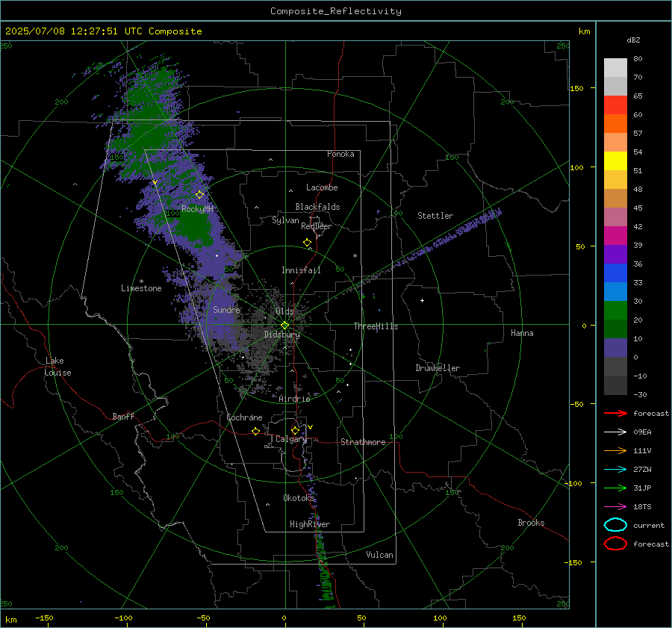
Task: Click yellow diamond marker at radar center
Action: click(285, 326)
